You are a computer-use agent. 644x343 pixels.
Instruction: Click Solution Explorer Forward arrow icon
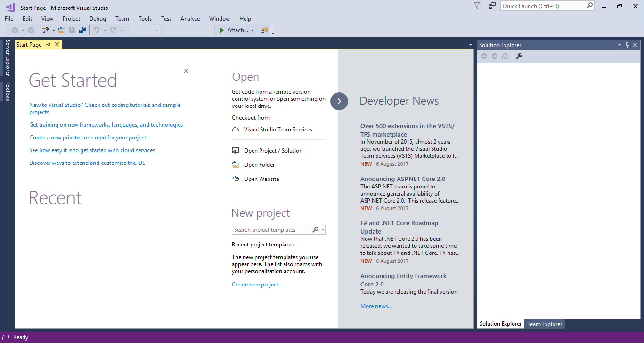[495, 57]
